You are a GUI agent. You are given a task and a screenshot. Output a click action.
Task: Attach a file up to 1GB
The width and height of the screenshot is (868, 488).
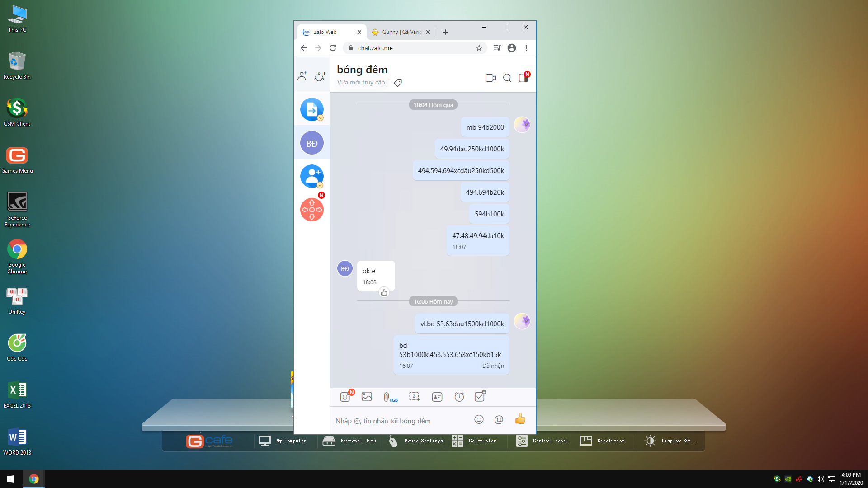click(390, 397)
